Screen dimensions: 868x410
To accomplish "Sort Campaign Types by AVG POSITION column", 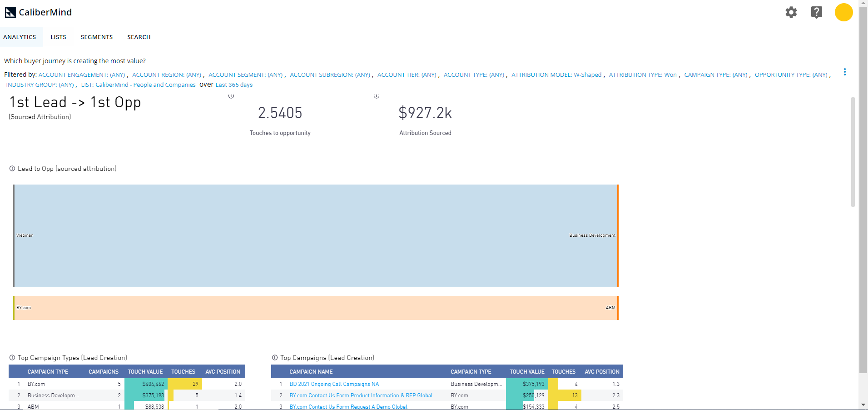I will (x=223, y=372).
